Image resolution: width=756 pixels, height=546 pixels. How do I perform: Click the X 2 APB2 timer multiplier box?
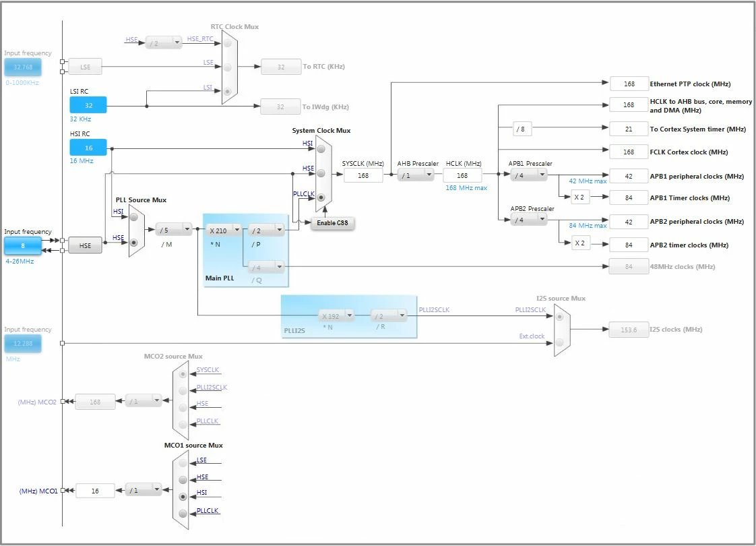pos(580,243)
